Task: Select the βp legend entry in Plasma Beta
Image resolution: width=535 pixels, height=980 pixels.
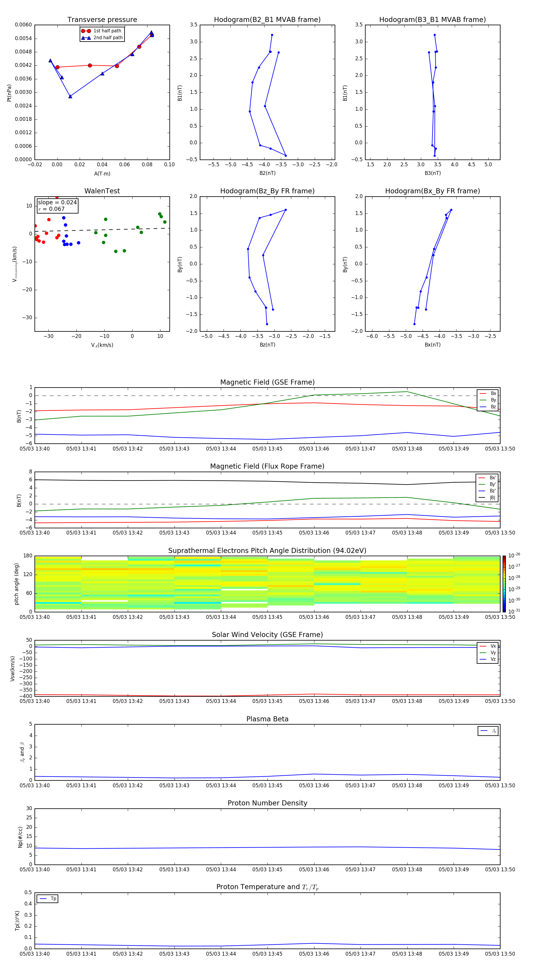Action: click(488, 731)
